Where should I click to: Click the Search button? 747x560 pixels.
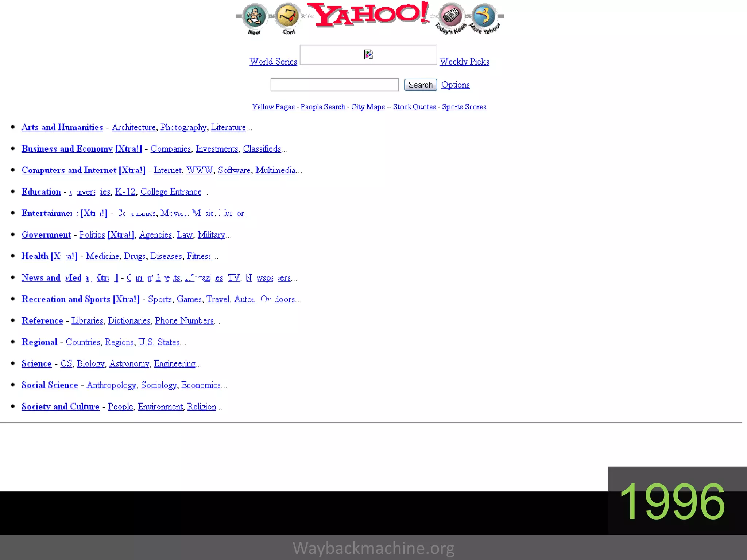pyautogui.click(x=421, y=85)
